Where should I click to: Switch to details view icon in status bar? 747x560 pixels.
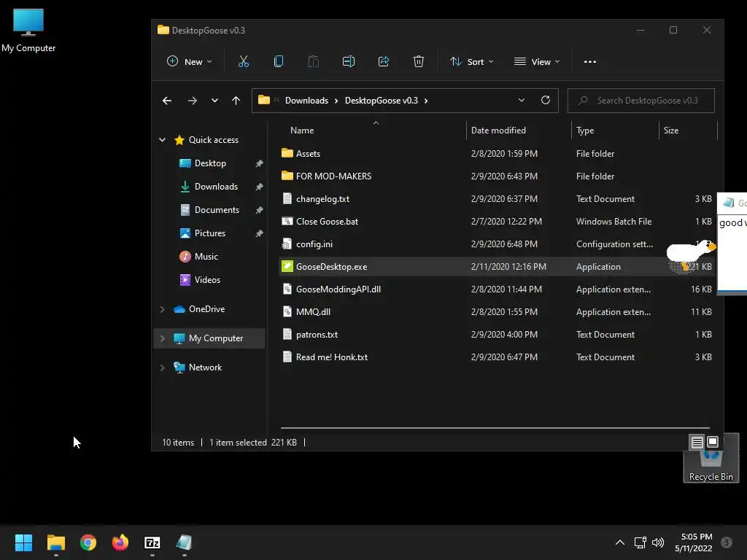697,443
